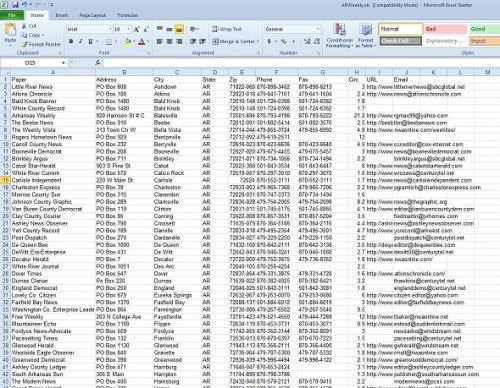
Task: Click the Increase Font Size icon
Action: pyautogui.click(x=136, y=29)
